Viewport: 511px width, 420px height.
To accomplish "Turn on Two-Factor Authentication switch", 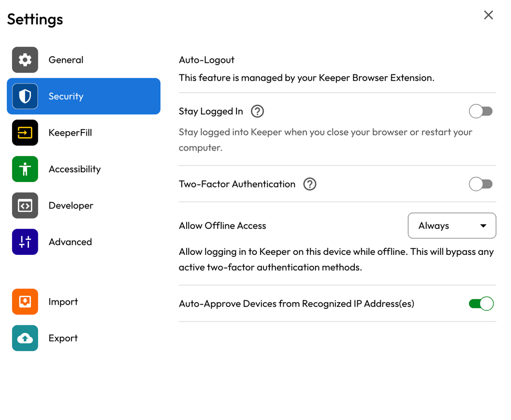I will click(x=481, y=184).
